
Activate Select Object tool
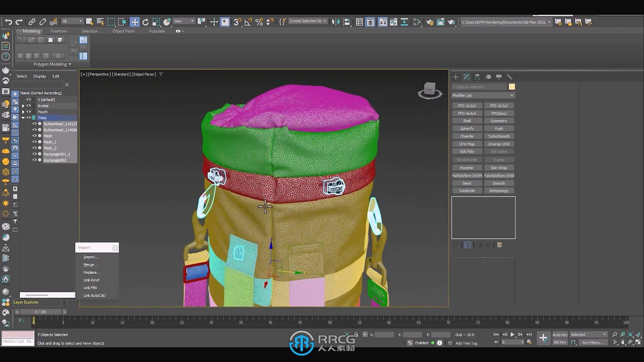coord(90,22)
